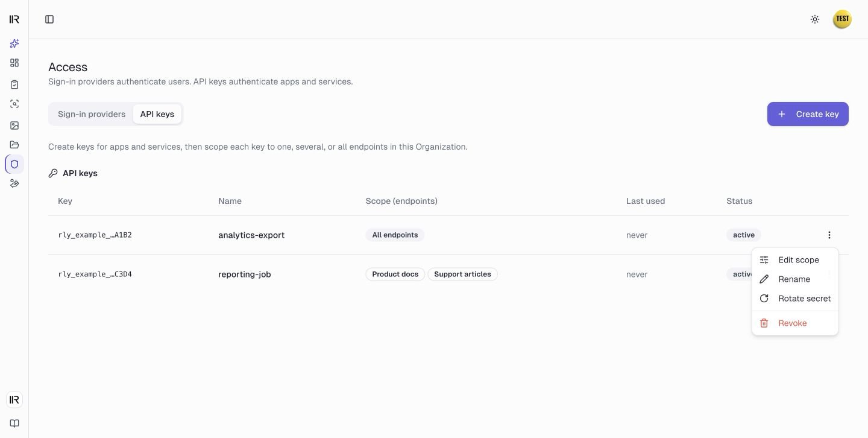The width and height of the screenshot is (868, 438).
Task: Open the folder icon in sidebar
Action: click(x=14, y=145)
